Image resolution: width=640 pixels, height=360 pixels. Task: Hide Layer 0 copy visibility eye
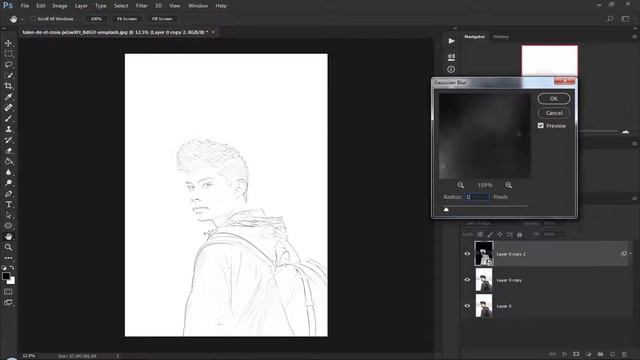pyautogui.click(x=467, y=280)
